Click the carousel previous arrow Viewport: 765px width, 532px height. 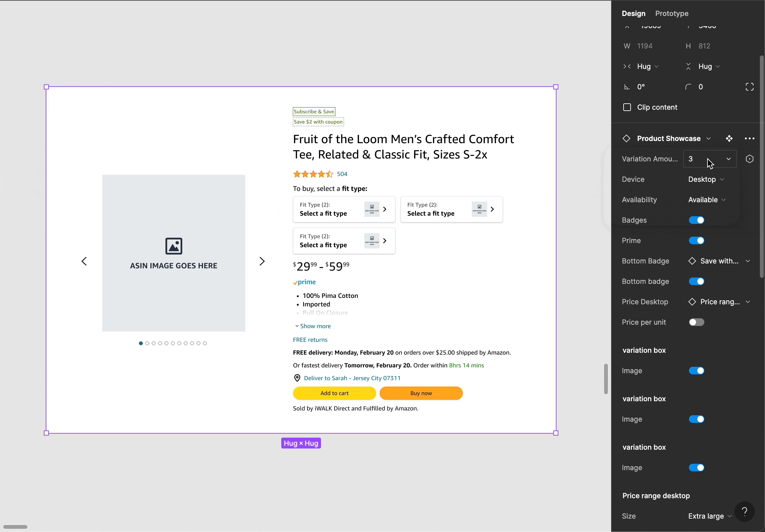[84, 261]
